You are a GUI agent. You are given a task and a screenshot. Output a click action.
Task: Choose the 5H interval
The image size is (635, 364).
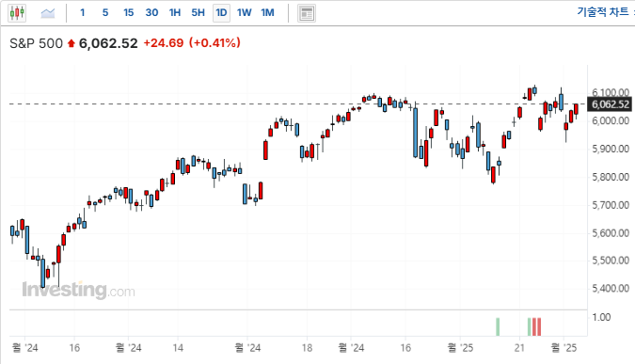198,13
